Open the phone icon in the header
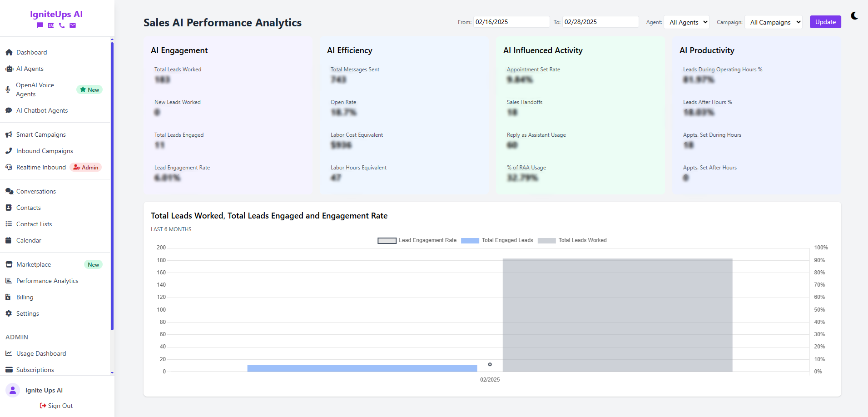 62,26
